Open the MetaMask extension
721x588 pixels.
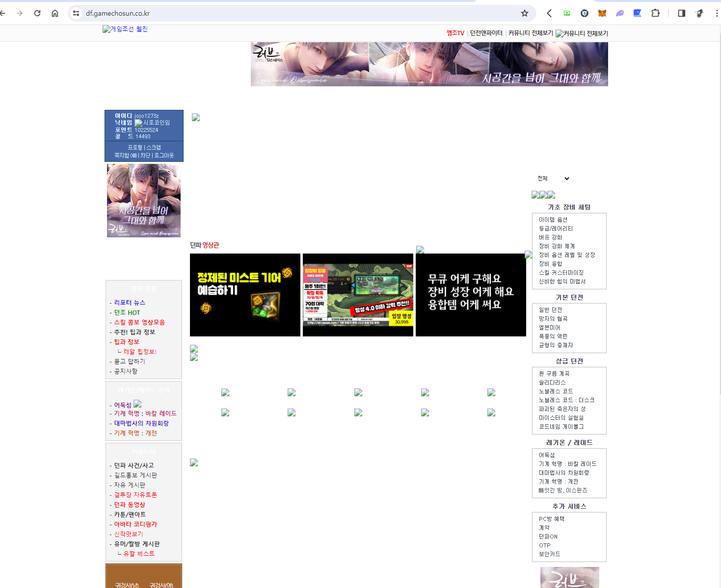click(602, 13)
